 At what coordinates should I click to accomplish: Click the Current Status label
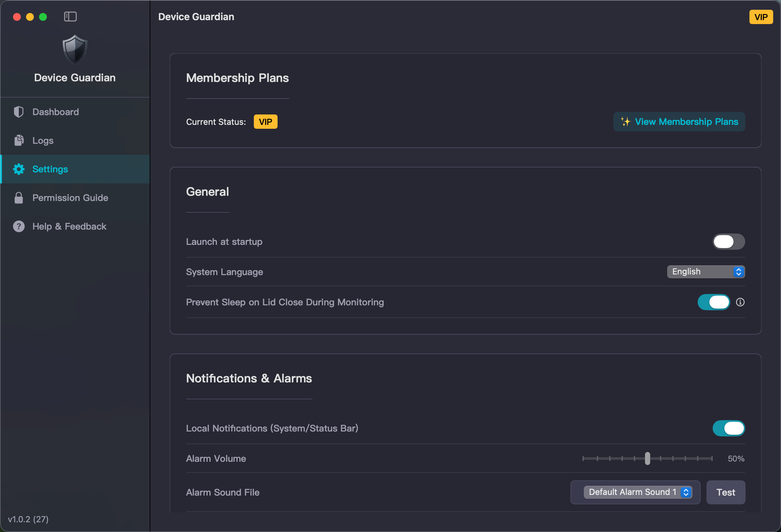(216, 122)
